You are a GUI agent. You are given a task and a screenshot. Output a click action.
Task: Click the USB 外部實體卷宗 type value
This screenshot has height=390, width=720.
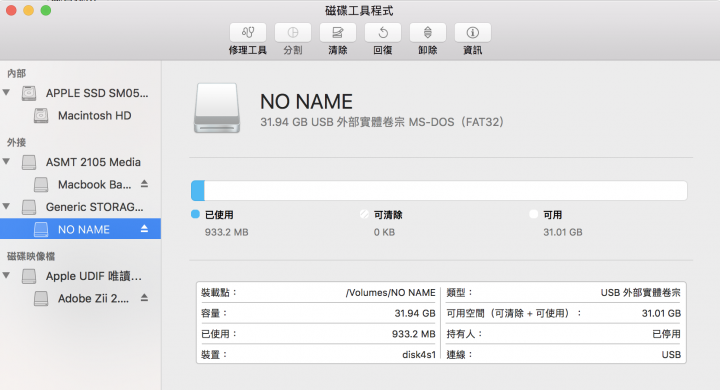[641, 293]
